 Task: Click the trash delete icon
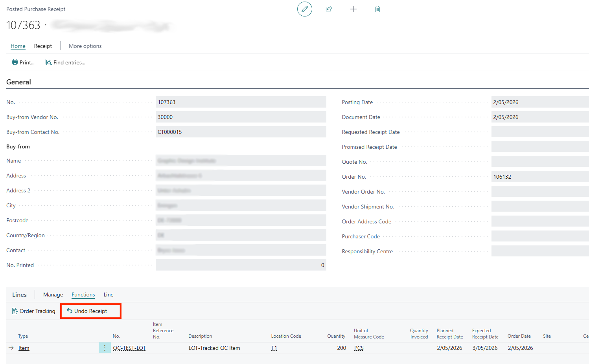[x=377, y=9]
